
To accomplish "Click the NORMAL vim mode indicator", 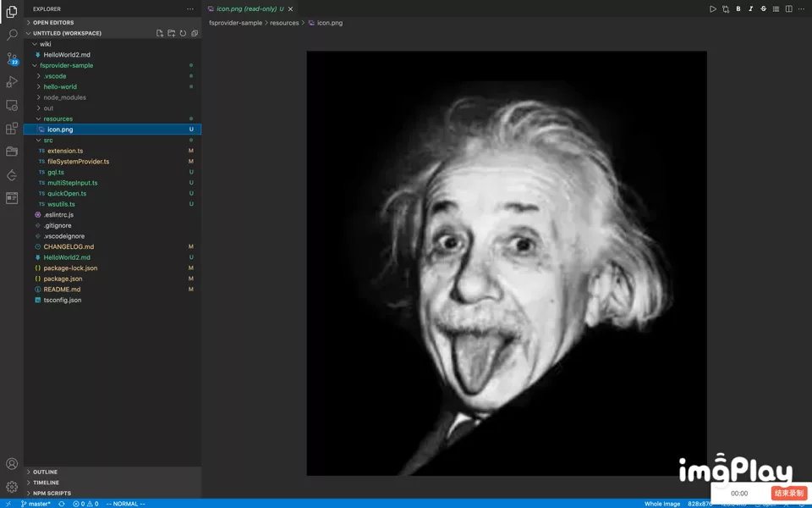I will click(126, 504).
